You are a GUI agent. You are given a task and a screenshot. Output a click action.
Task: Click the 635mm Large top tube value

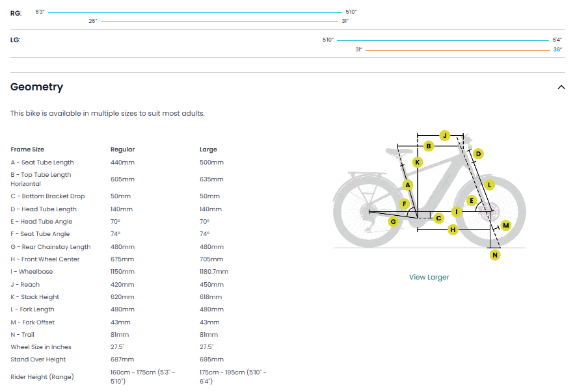pyautogui.click(x=211, y=179)
